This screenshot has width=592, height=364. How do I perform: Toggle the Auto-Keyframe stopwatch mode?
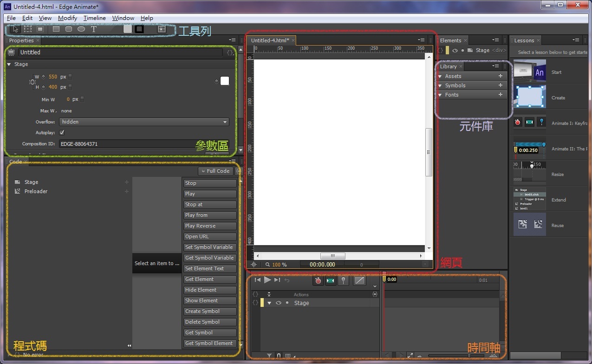point(318,280)
